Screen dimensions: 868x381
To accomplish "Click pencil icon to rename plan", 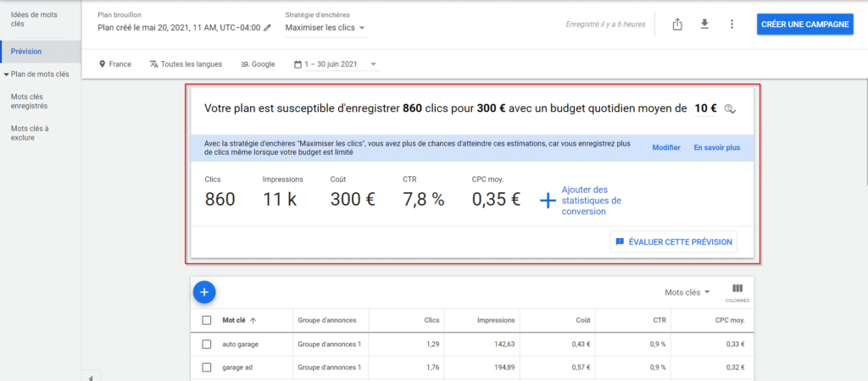I will (x=269, y=28).
